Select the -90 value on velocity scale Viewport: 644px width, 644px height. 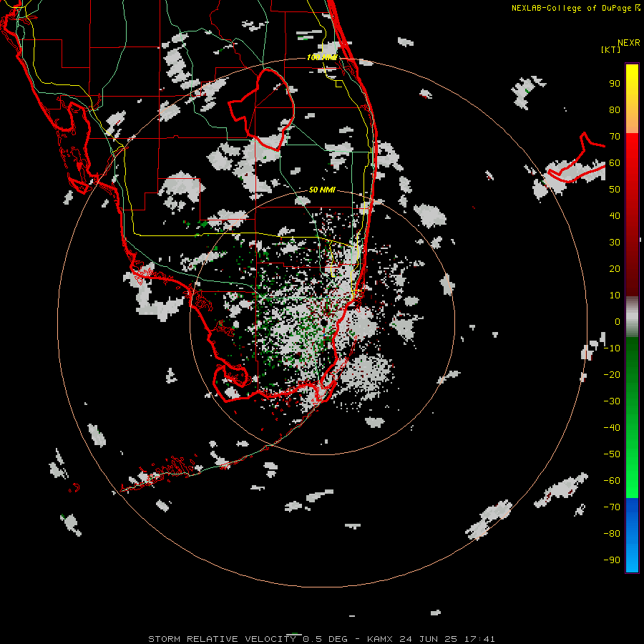pyautogui.click(x=612, y=560)
